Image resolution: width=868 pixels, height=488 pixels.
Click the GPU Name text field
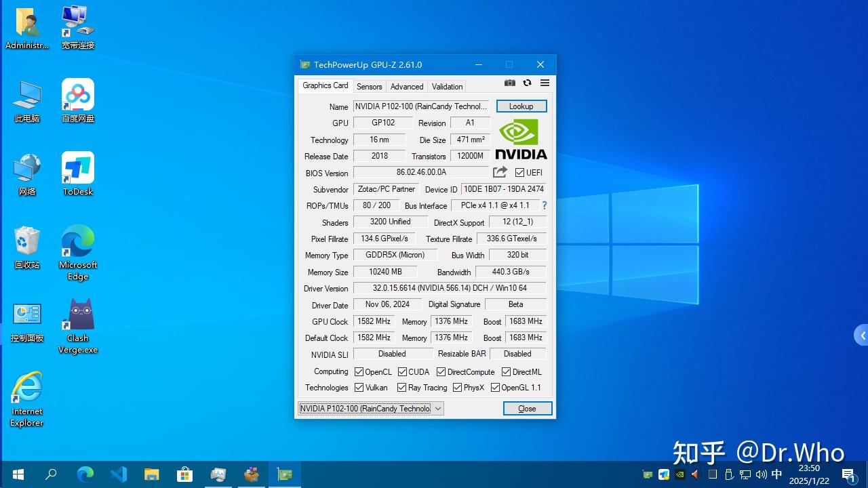click(x=420, y=106)
